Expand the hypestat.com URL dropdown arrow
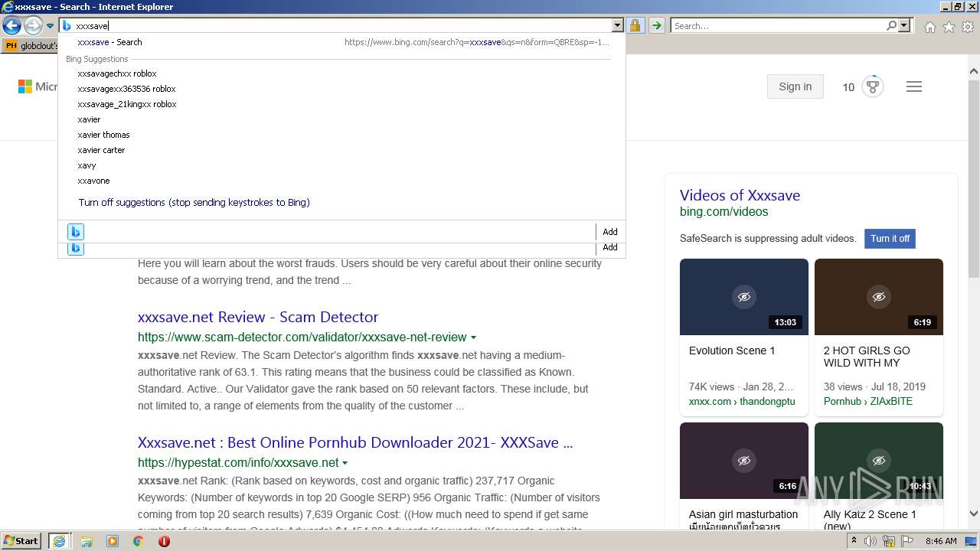Image resolution: width=980 pixels, height=551 pixels. [x=345, y=463]
